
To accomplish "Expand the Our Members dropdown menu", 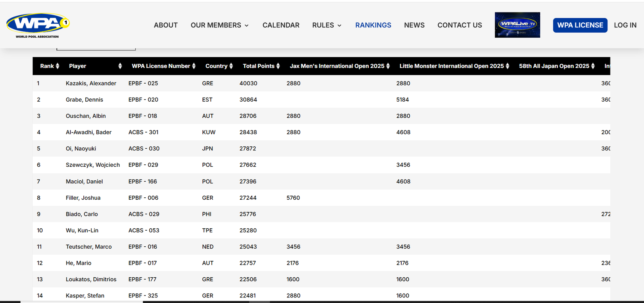I will point(219,25).
